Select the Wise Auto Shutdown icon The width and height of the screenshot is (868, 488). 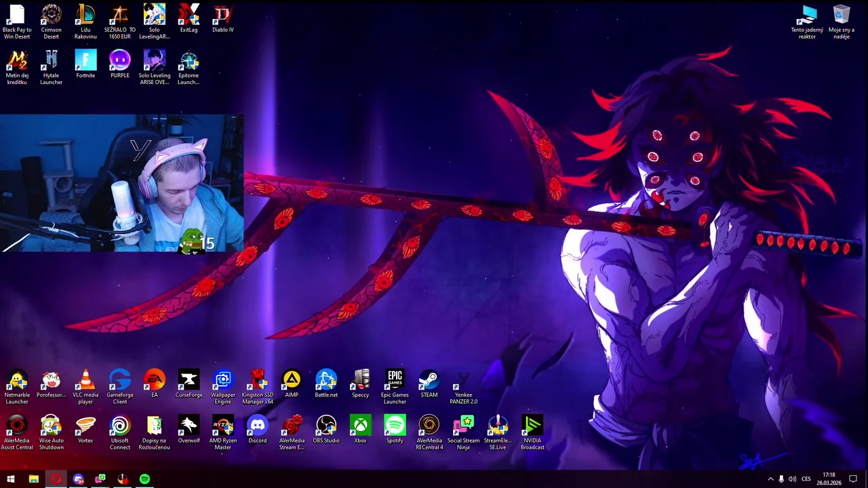[52, 432]
